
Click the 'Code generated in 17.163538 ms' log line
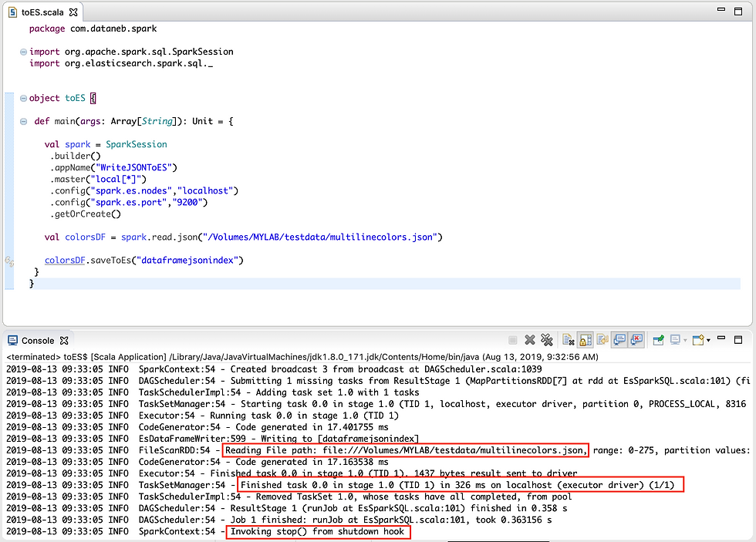(x=197, y=462)
